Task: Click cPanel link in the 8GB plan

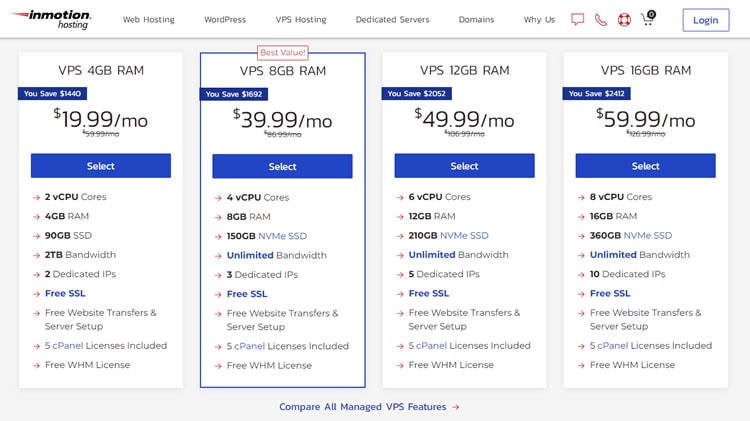Action: (x=250, y=346)
